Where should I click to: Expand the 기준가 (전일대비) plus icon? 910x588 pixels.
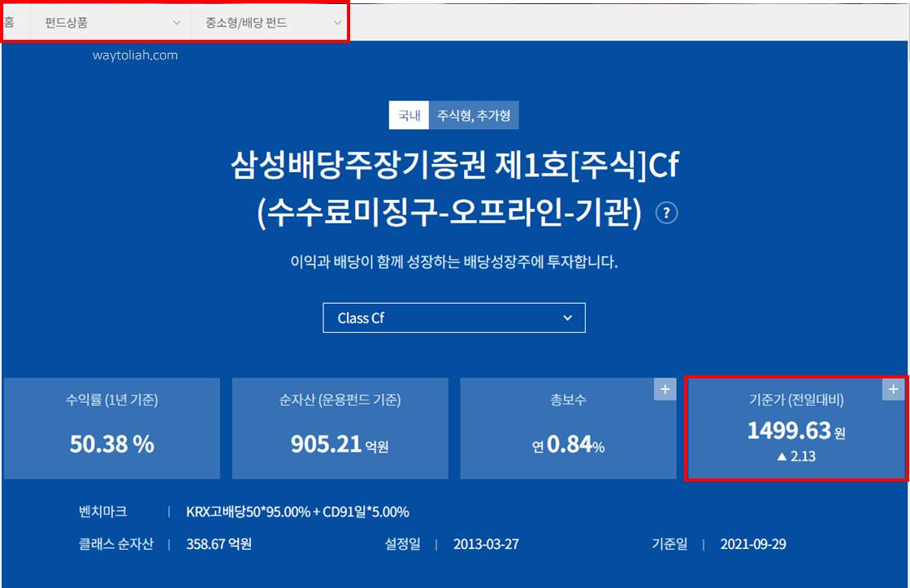click(x=893, y=389)
